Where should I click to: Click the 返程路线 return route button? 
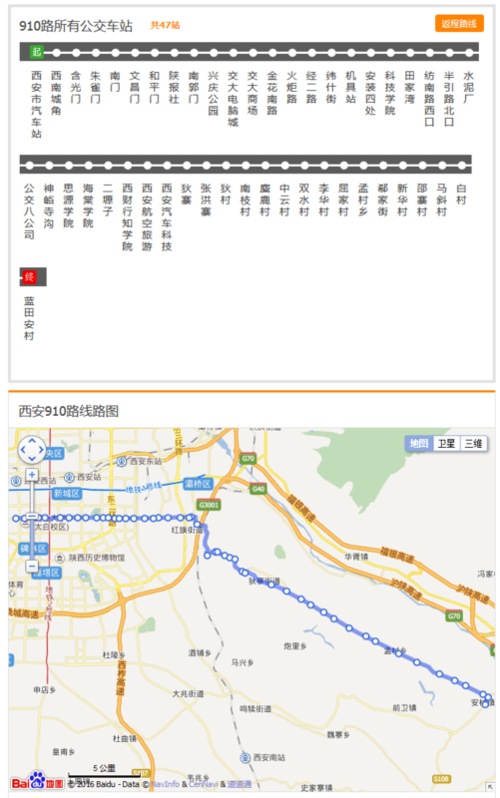[x=459, y=23]
